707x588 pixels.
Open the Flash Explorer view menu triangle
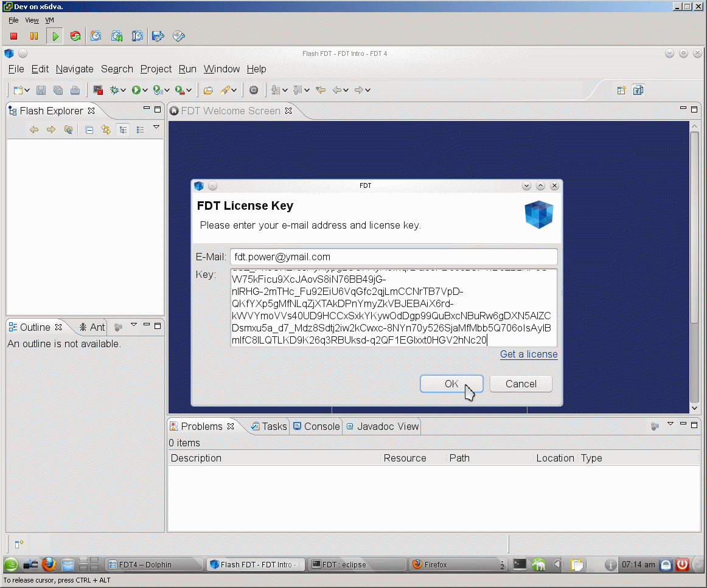(x=156, y=127)
